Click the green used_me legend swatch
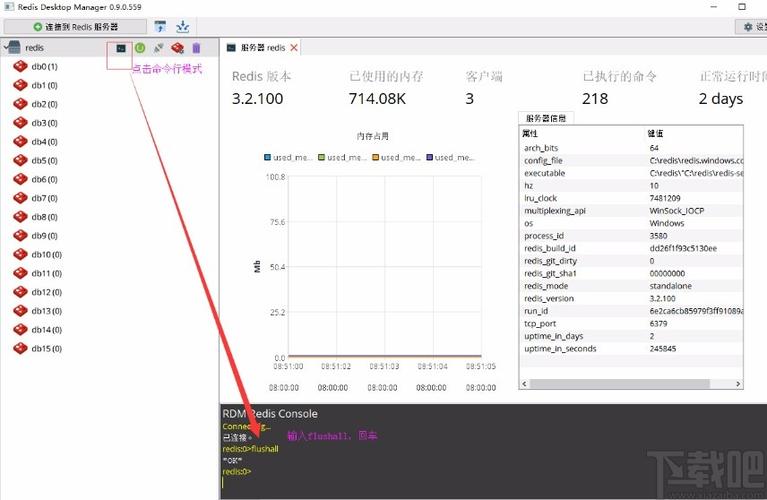767x500 pixels. tap(321, 157)
